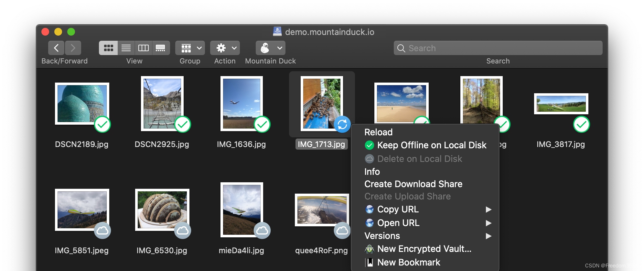The image size is (644, 271).
Task: Expand the Copy URL submenu arrow
Action: (x=488, y=209)
